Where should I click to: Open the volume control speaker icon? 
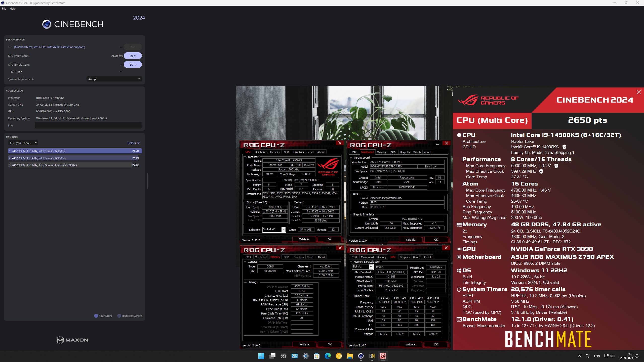(612, 356)
